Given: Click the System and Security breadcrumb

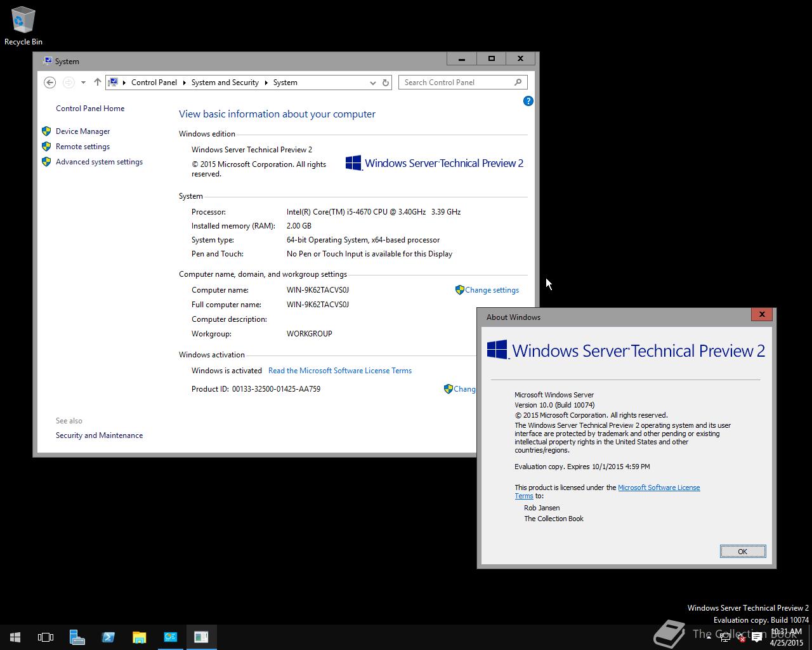Looking at the screenshot, I should (225, 83).
